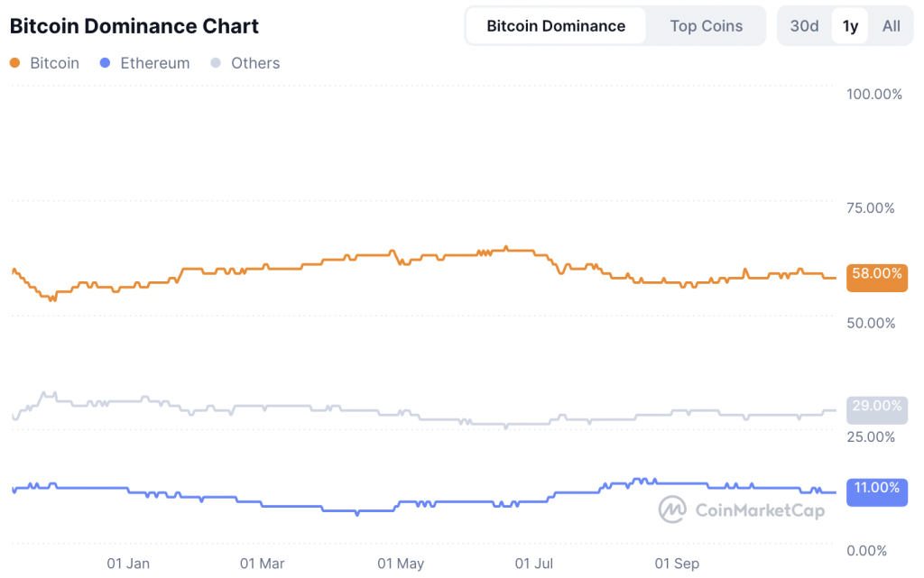Click the Bitcoin Dominance Chart title
This screenshot has width=924, height=578.
pyautogui.click(x=134, y=26)
